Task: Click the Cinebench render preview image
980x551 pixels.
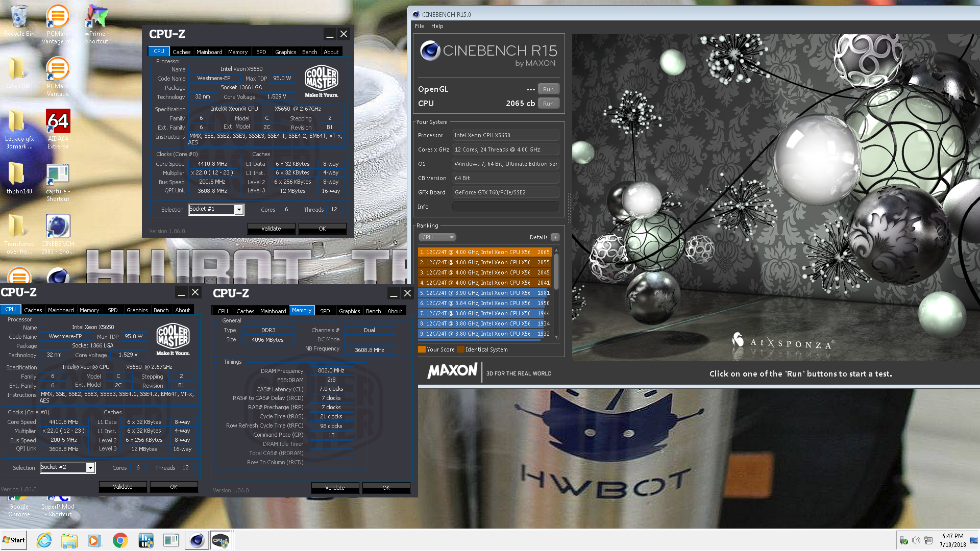Action: 776,197
